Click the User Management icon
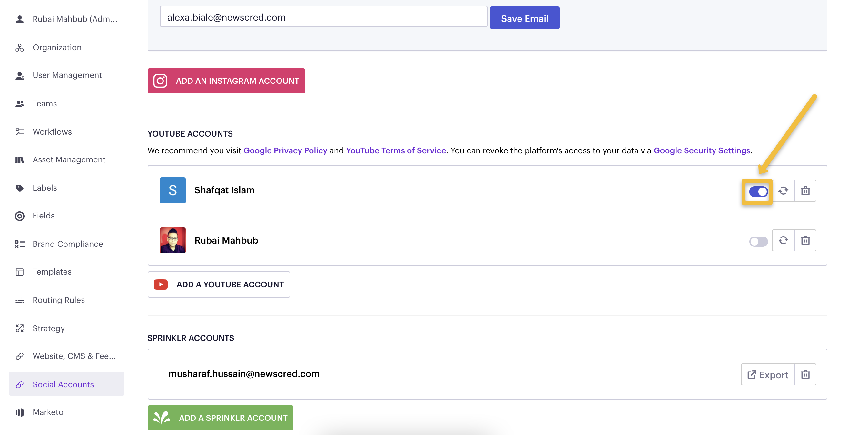 (x=20, y=75)
